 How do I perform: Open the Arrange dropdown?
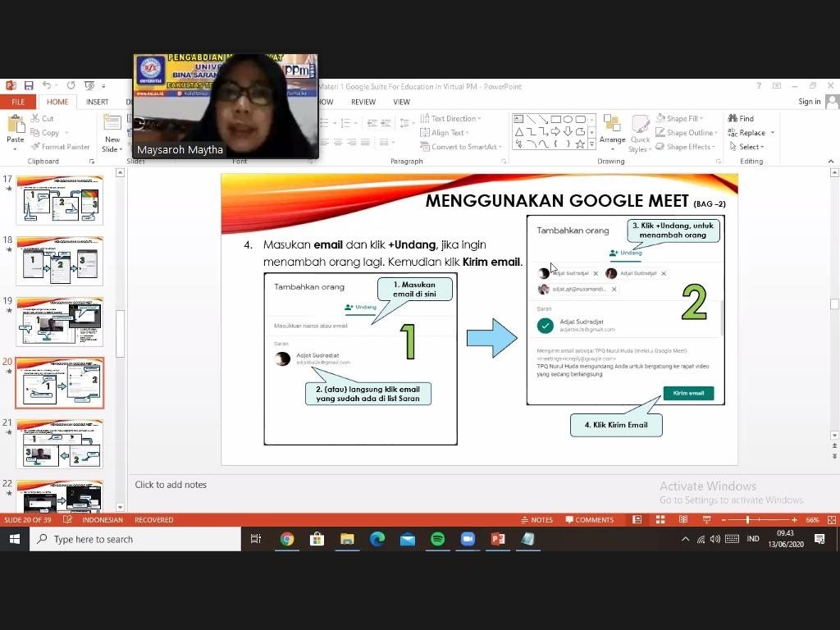click(x=612, y=132)
